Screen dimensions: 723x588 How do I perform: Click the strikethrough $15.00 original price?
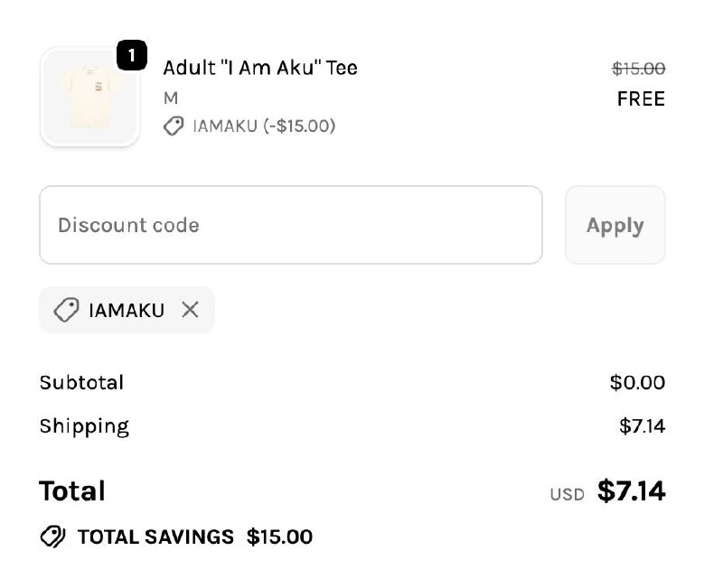[x=637, y=68]
